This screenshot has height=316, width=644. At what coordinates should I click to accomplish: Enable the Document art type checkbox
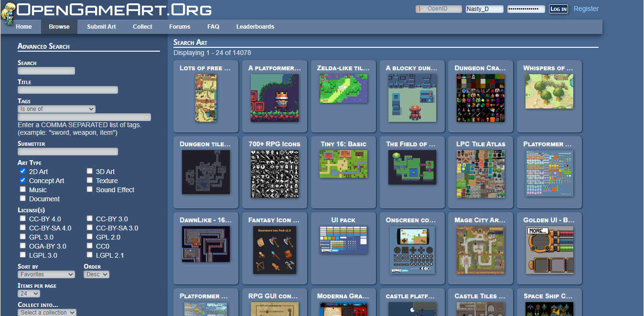(x=23, y=198)
